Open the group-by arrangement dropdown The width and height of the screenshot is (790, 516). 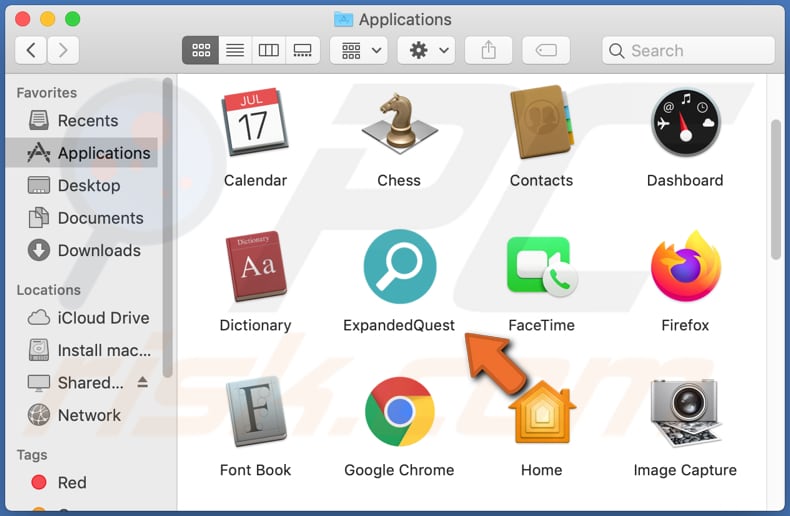[359, 50]
